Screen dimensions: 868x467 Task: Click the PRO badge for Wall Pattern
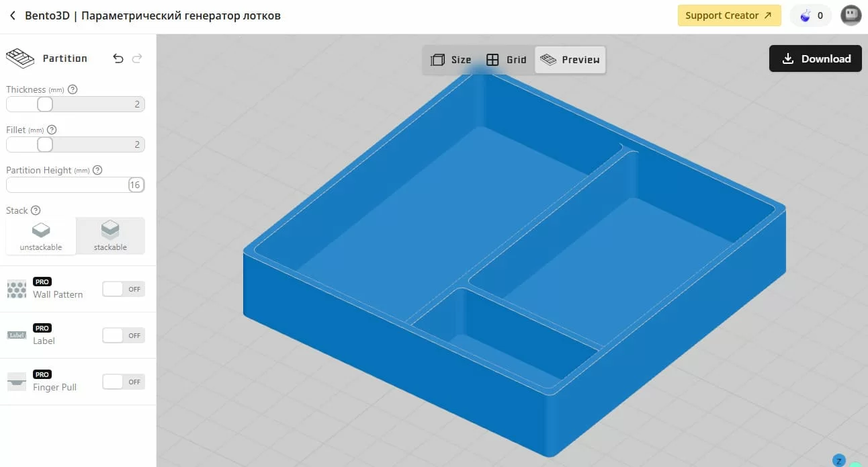click(x=42, y=282)
